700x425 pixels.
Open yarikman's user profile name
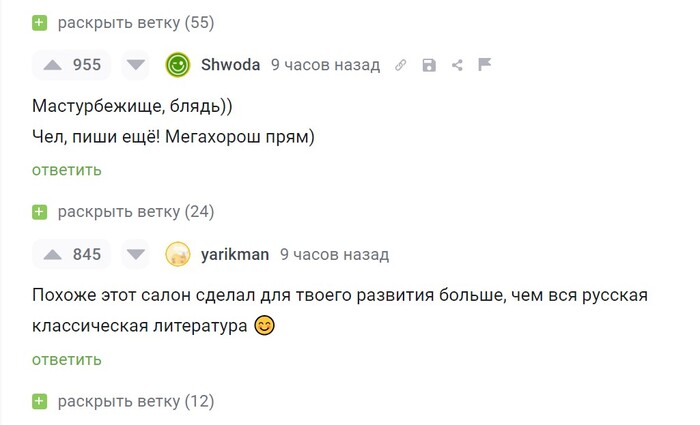pos(234,254)
